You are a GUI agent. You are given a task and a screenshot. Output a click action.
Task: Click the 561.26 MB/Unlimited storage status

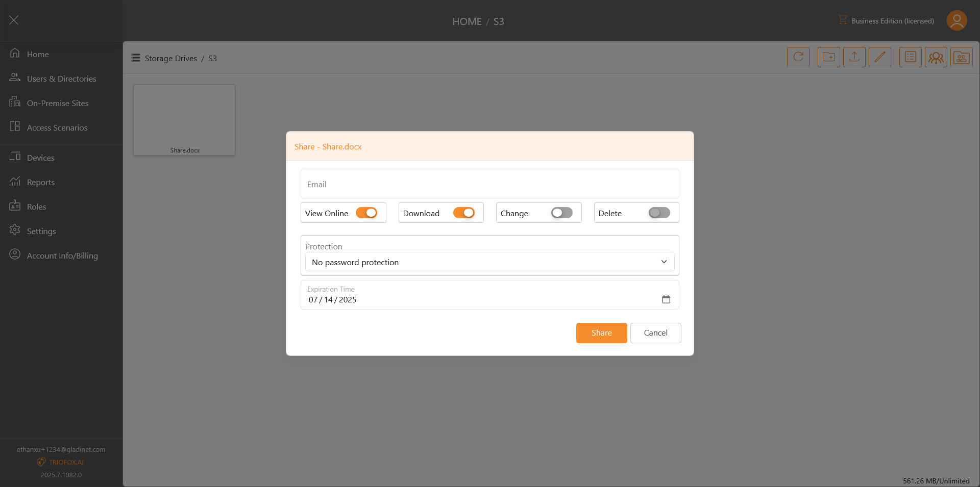936,481
